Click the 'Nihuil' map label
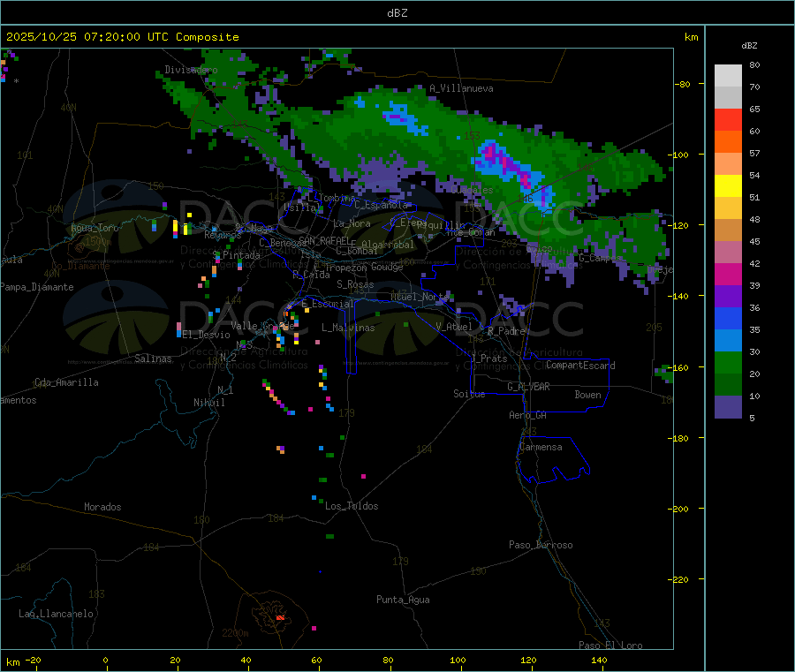Viewport: 795px width, 672px height. point(208,403)
